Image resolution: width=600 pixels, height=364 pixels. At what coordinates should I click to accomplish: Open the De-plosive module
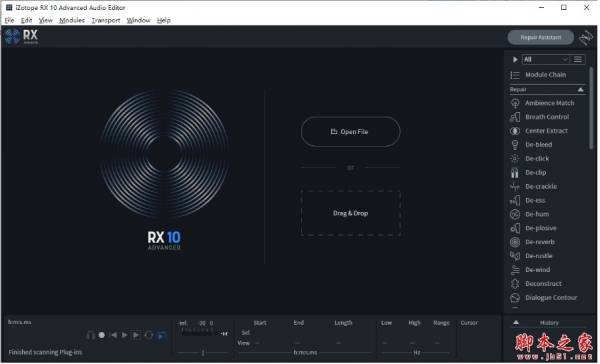(534, 228)
